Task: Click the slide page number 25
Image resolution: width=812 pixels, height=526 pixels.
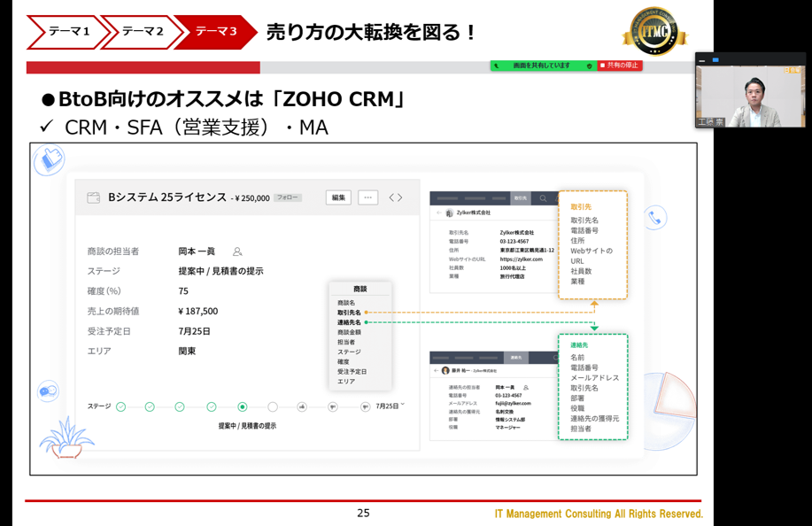Action: point(364,513)
